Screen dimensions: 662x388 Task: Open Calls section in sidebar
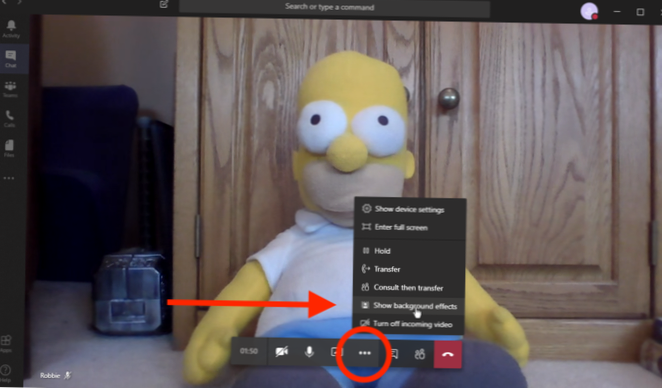(10, 119)
